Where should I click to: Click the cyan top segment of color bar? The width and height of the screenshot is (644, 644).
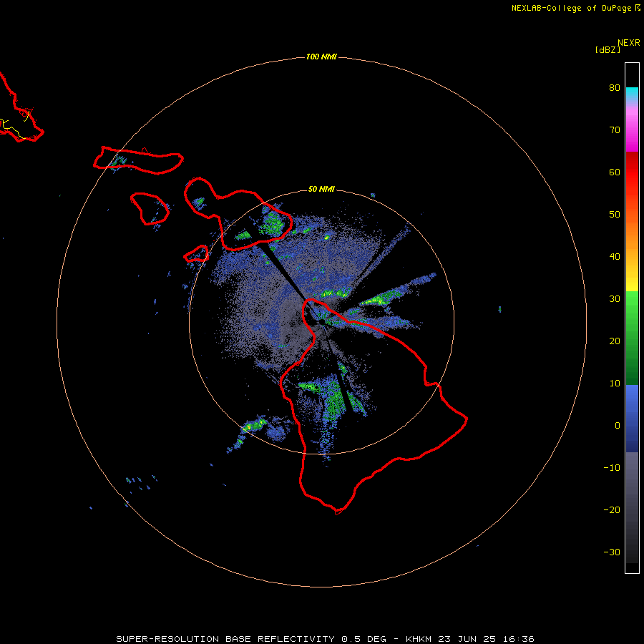(632, 93)
